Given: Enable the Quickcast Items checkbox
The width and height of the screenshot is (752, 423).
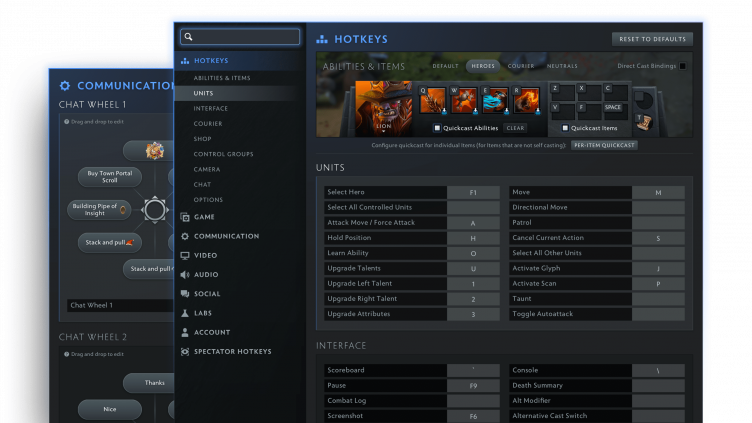Looking at the screenshot, I should coord(567,128).
